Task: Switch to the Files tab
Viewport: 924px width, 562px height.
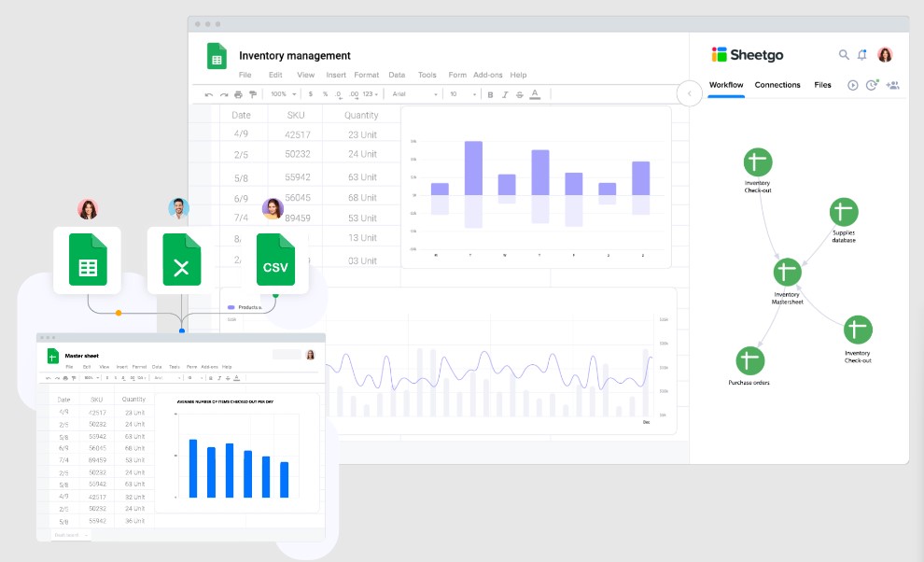Action: click(x=822, y=85)
